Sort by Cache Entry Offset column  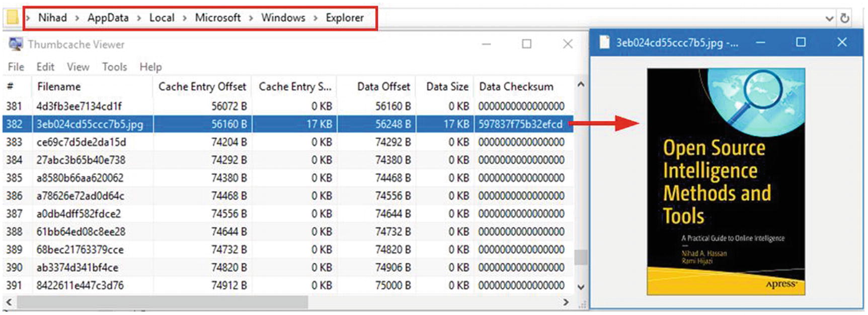click(202, 86)
